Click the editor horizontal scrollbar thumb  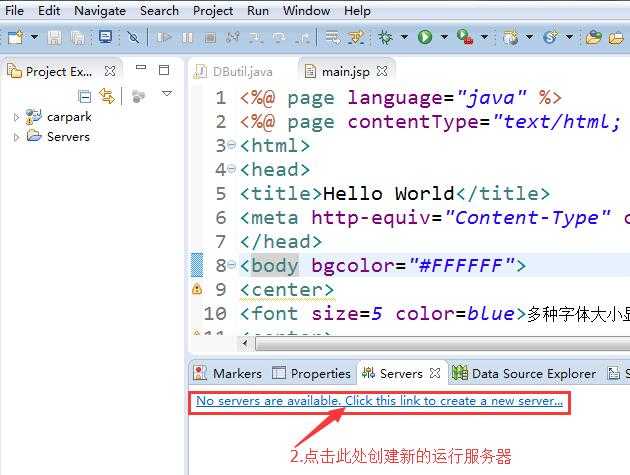pyautogui.click(x=442, y=344)
